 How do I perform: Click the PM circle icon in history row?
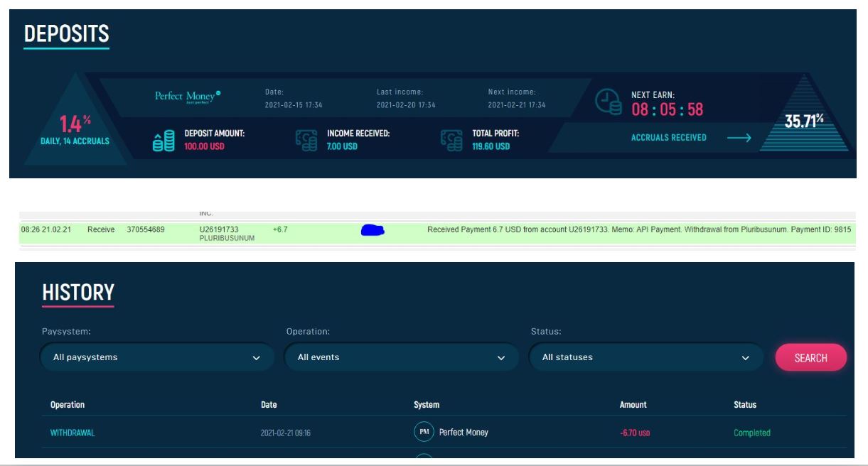tap(424, 432)
